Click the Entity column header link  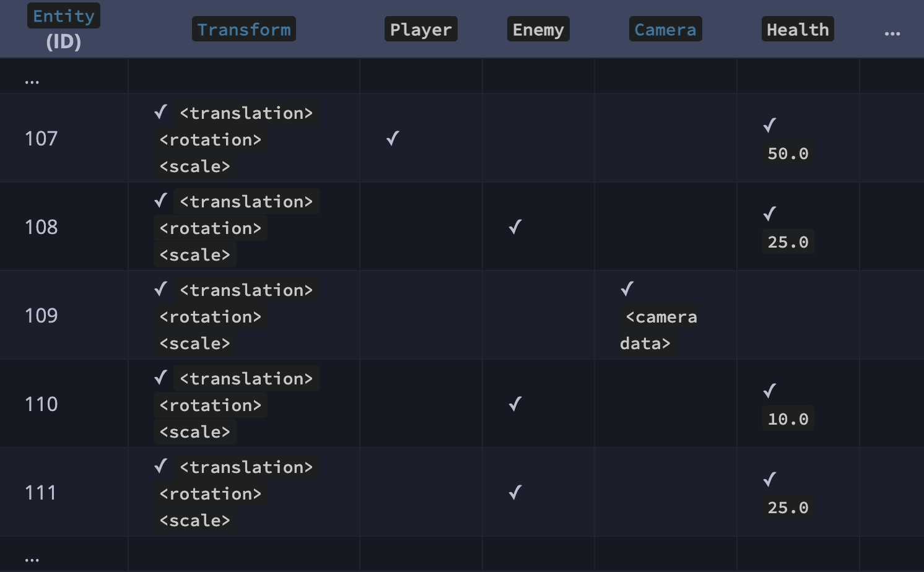tap(63, 16)
